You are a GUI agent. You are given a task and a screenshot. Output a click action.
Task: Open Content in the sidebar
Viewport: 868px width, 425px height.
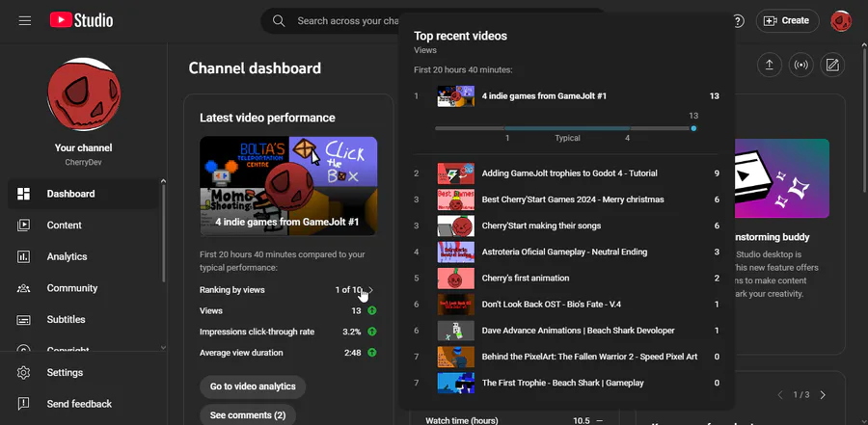(83, 226)
